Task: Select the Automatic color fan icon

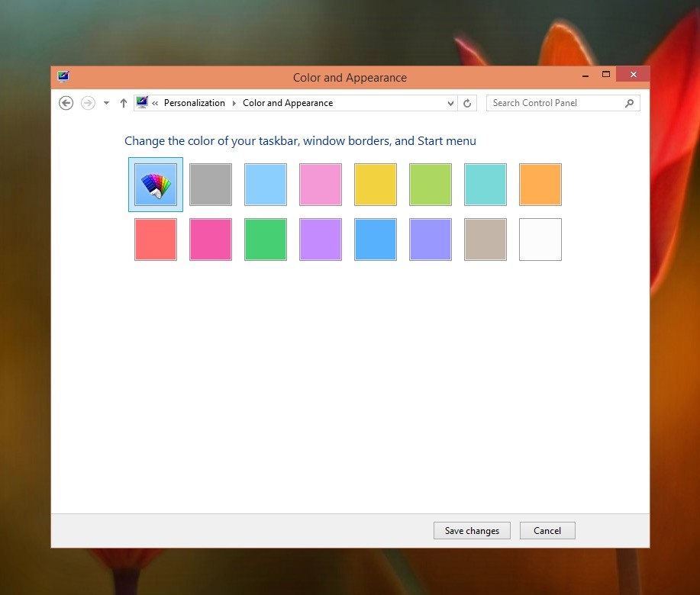Action: tap(155, 184)
